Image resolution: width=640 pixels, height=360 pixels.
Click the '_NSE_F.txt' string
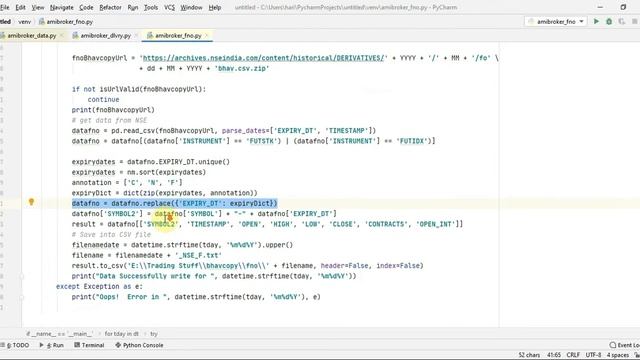click(198, 255)
